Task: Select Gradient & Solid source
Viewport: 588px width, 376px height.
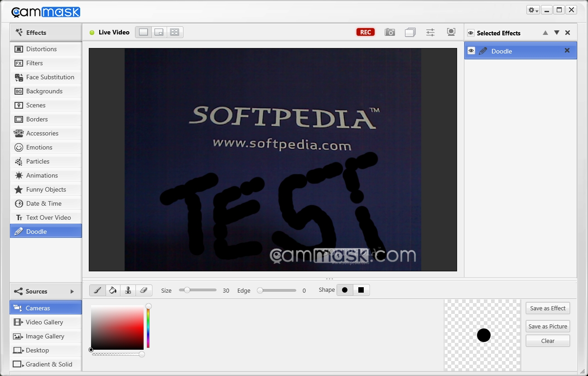Action: click(46, 364)
